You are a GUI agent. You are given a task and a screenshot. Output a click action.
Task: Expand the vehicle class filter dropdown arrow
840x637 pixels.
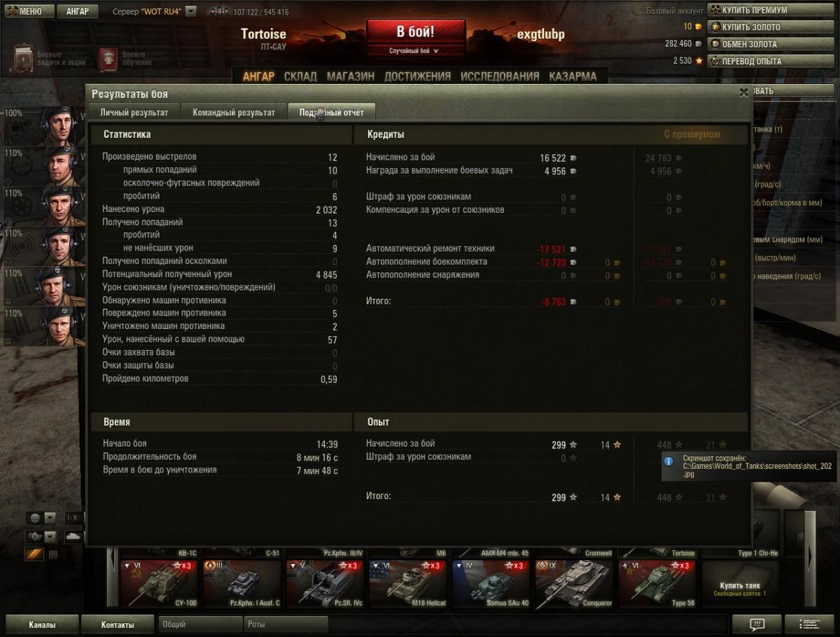(x=50, y=537)
